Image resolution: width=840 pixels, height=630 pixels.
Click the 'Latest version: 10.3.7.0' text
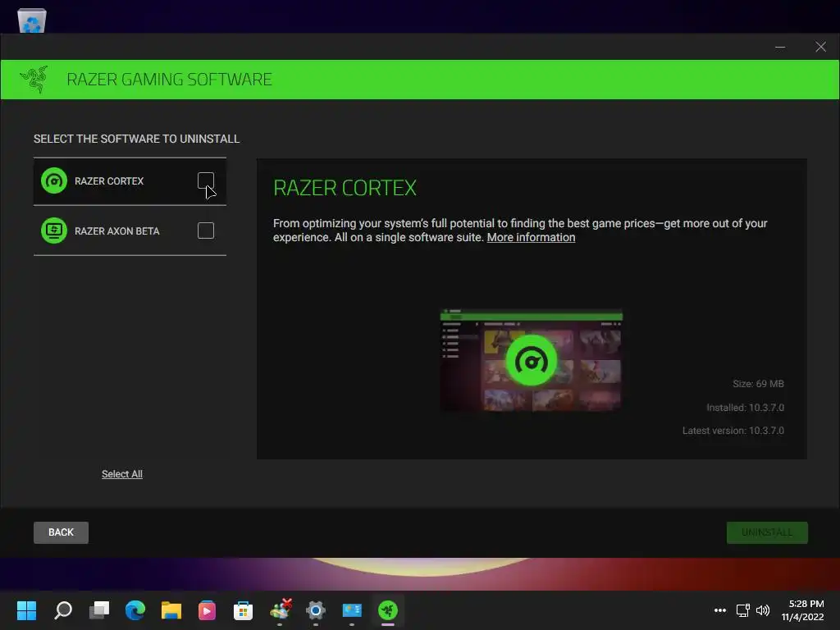(733, 431)
